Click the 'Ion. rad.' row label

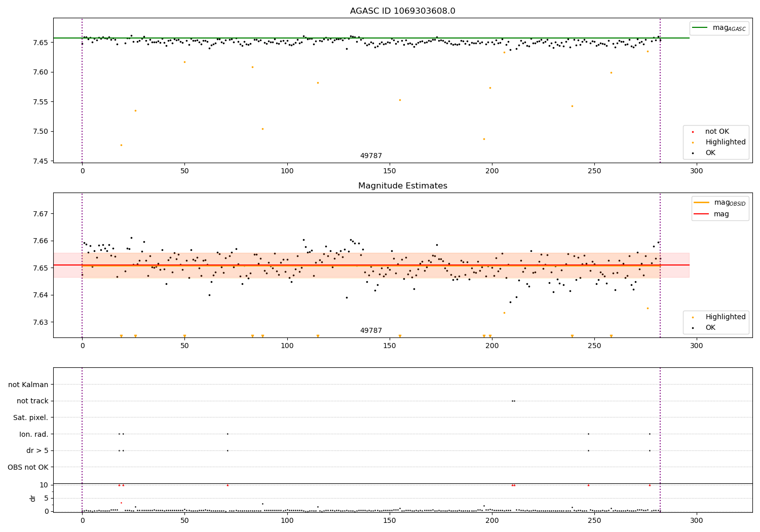pos(34,434)
